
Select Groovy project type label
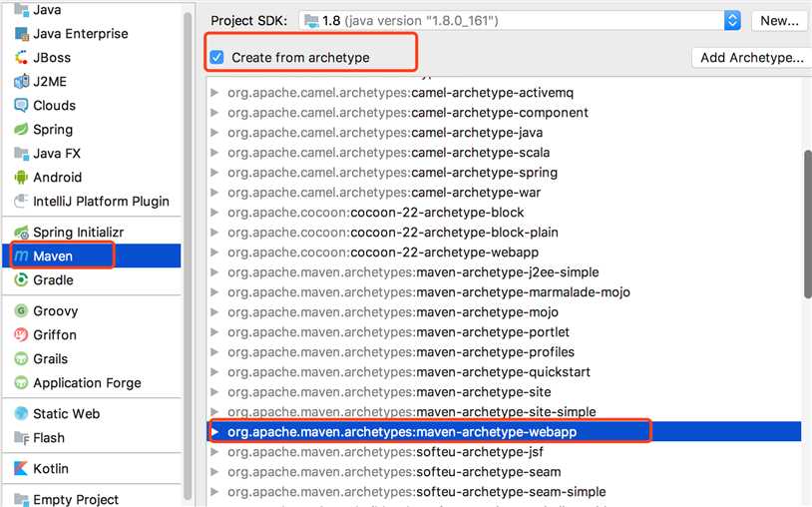[x=56, y=311]
